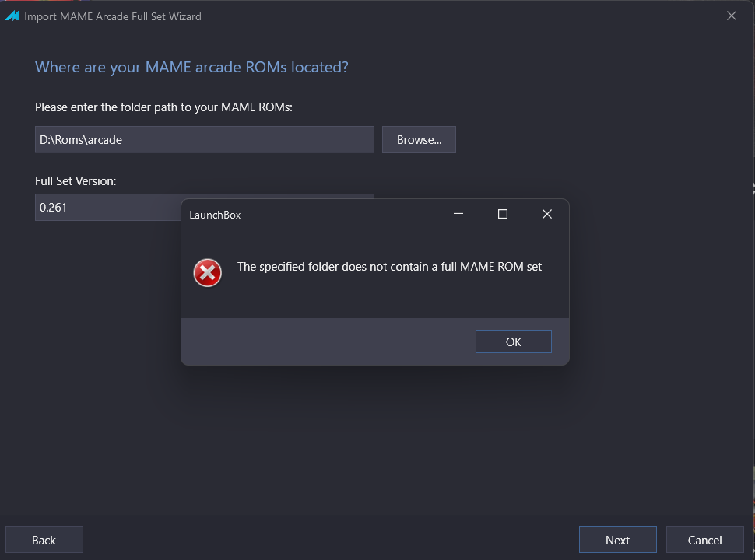Click the 'Full Set Version:' label
Screen dimensions: 755x560
[x=75, y=181]
